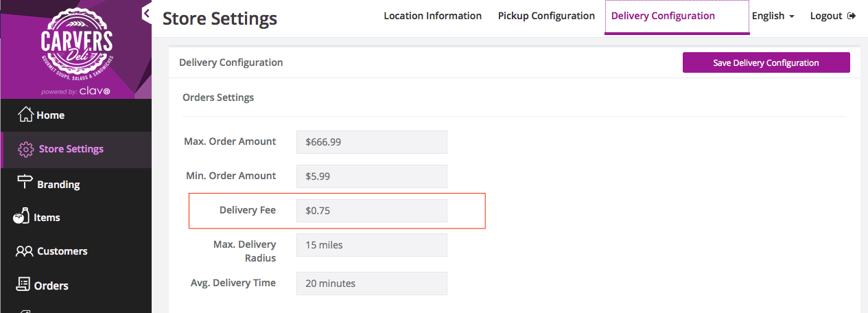Click the Delivery Fee input field
The image size is (868, 313).
click(371, 211)
